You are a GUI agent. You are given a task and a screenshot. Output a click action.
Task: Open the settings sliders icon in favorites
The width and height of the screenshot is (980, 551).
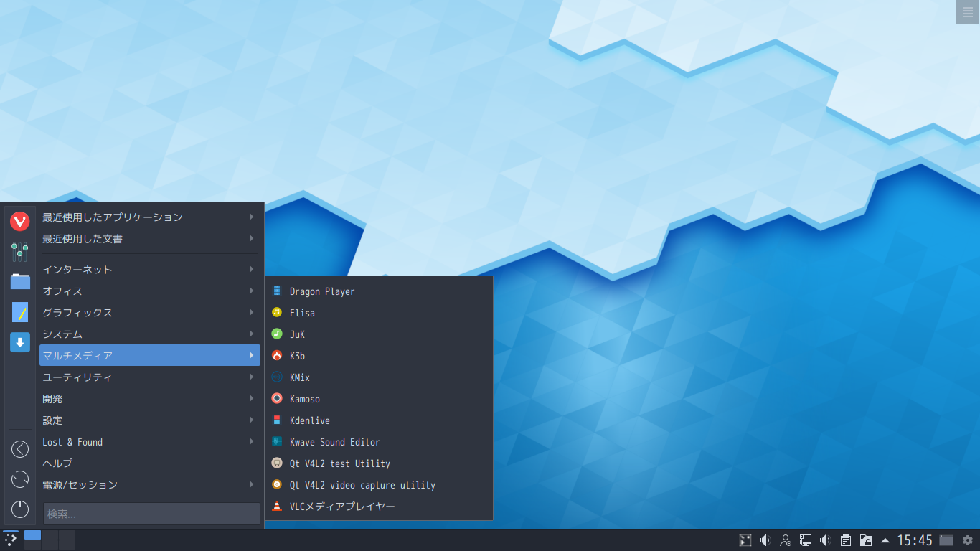[x=20, y=252]
